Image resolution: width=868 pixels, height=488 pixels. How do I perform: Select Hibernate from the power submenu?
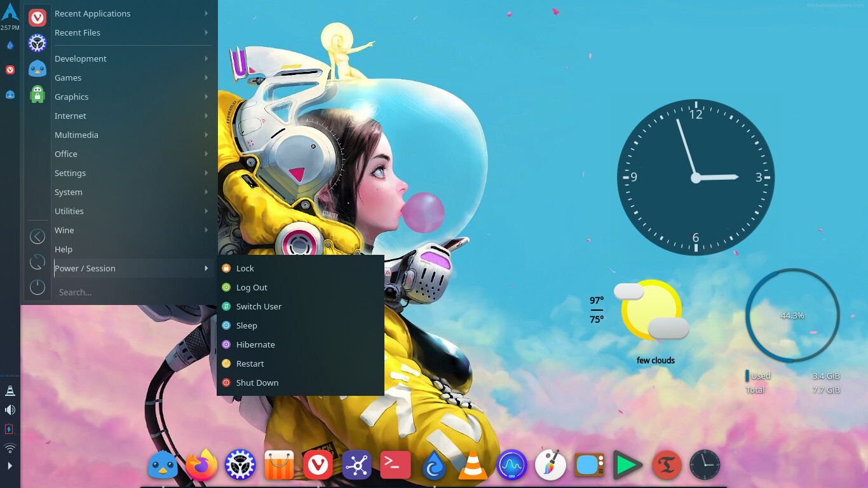coord(255,344)
